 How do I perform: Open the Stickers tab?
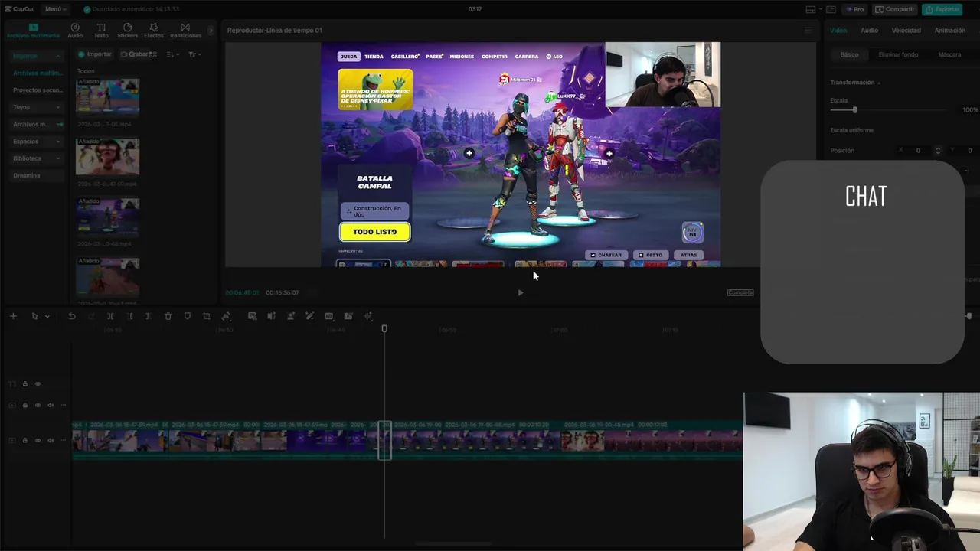(127, 31)
